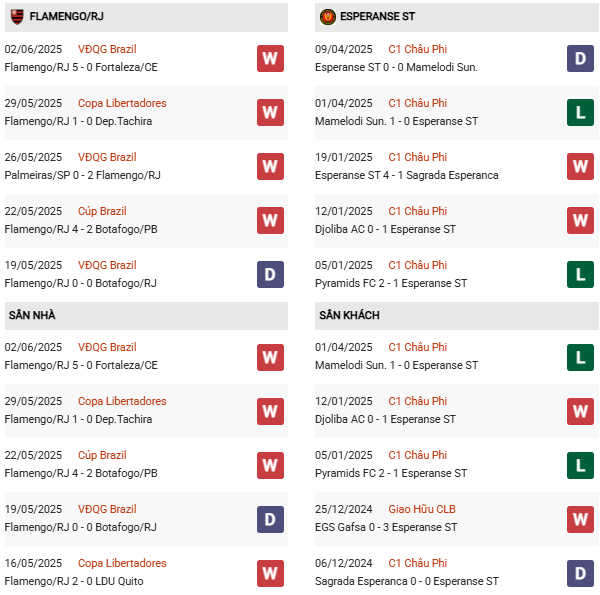Viewport: 600px width, 595px height.
Task: Select the SÂN NHÀ section header
Action: [x=32, y=316]
